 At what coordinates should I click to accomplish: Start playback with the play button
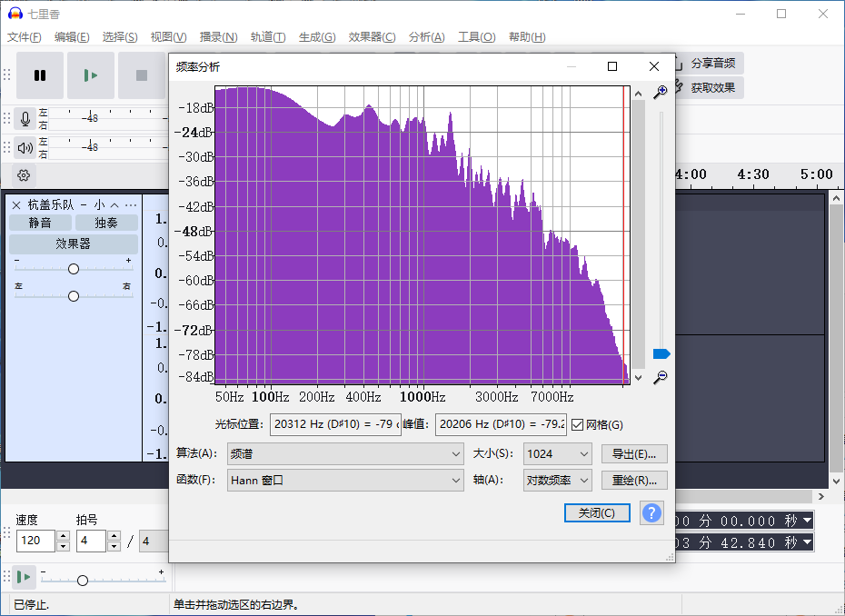coord(91,75)
